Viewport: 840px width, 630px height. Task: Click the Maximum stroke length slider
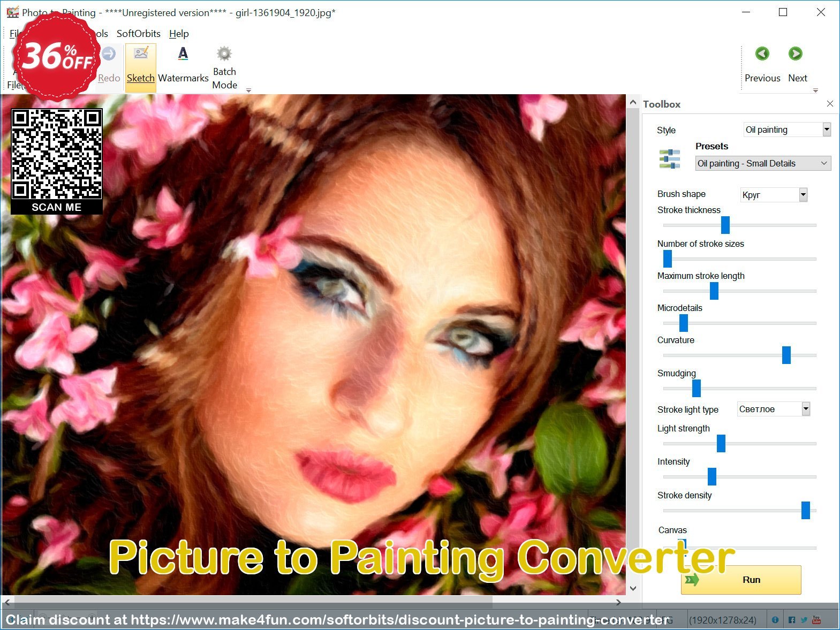pyautogui.click(x=739, y=291)
